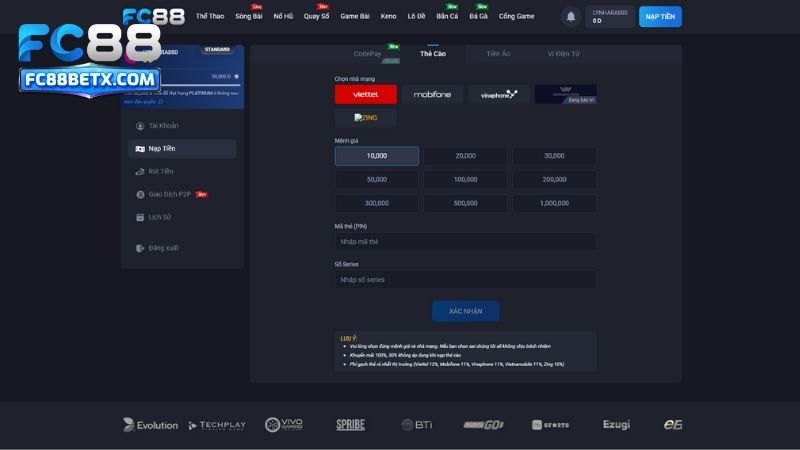
Task: Click the GO provider logo in footer
Action: [x=483, y=424]
